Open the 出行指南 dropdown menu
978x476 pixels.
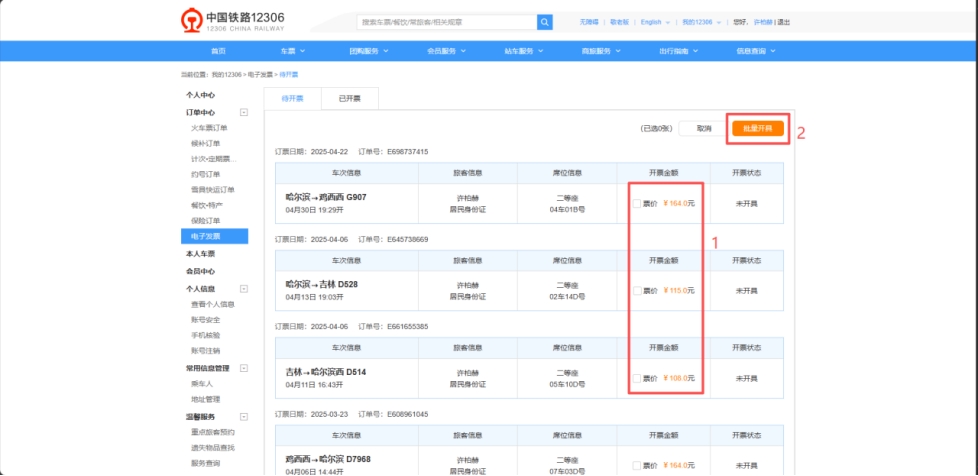pyautogui.click(x=679, y=51)
